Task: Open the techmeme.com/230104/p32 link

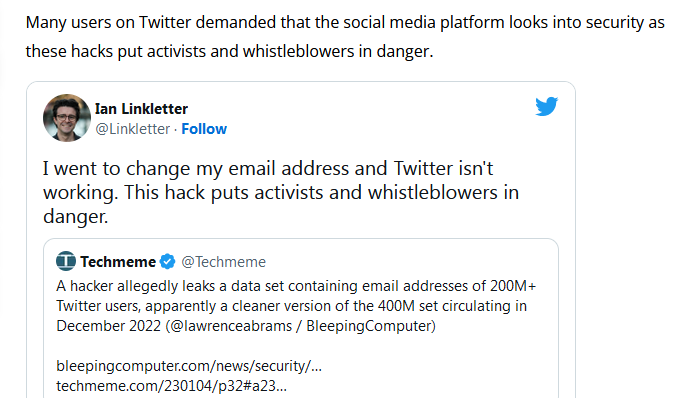Action: 171,386
